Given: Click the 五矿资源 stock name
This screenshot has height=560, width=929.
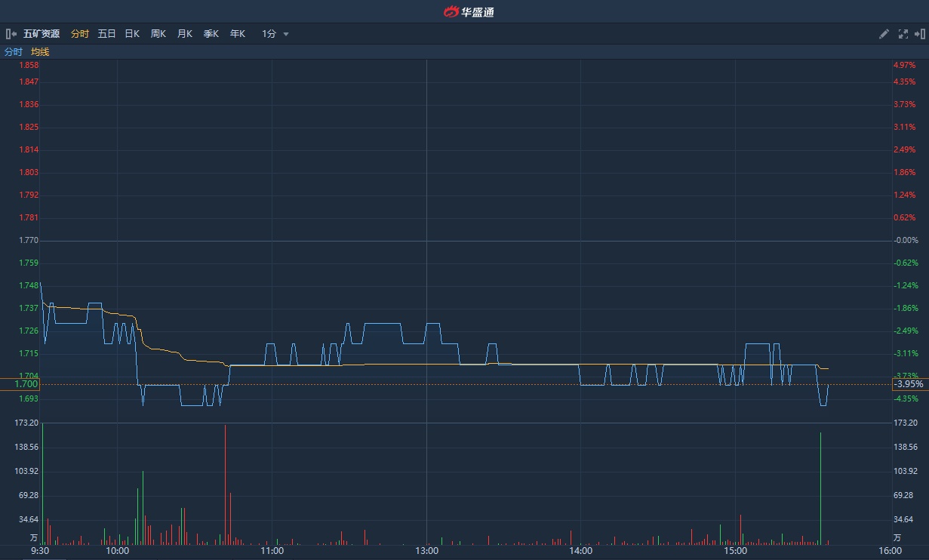Looking at the screenshot, I should point(42,34).
